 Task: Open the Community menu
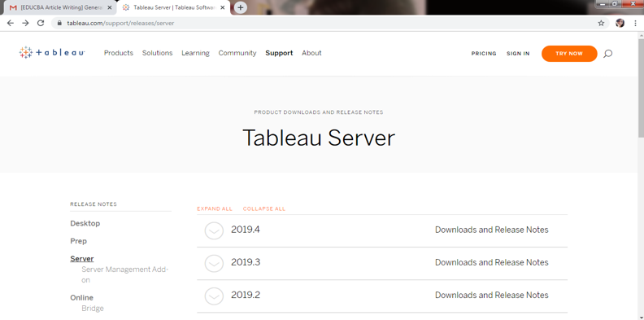click(237, 53)
